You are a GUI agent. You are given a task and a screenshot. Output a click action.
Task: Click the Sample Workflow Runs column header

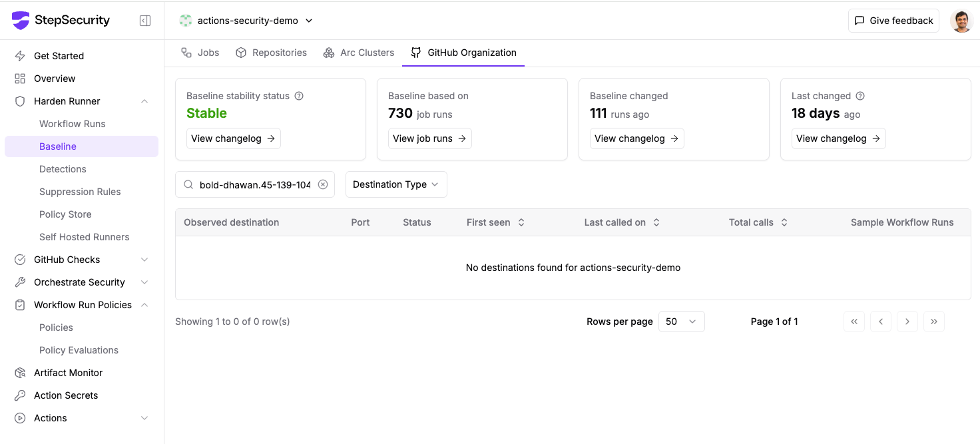[902, 222]
